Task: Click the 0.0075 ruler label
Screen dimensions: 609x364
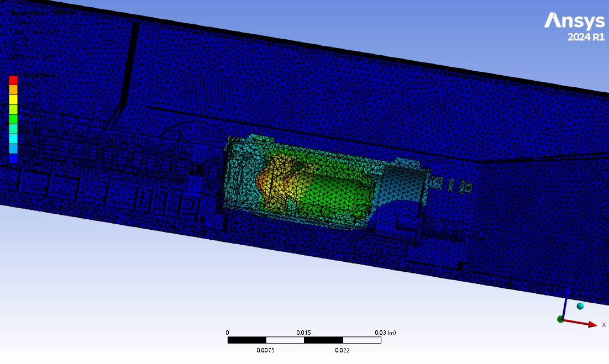Action: [266, 350]
